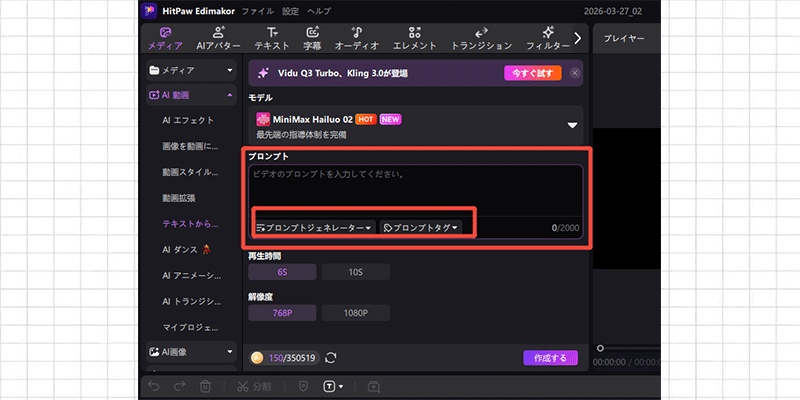The height and width of the screenshot is (400, 800).
Task: Select 6S playback duration
Action: coord(282,272)
